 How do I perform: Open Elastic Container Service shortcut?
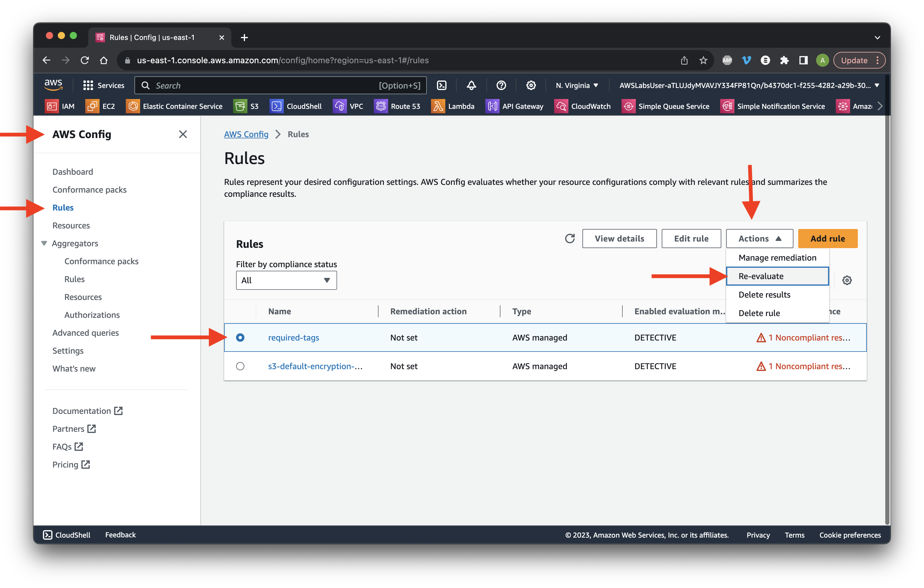coord(174,106)
